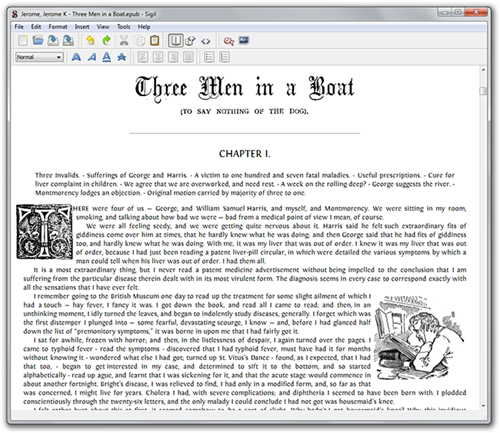500x433 pixels.
Task: Open the Tools menu
Action: (123, 27)
